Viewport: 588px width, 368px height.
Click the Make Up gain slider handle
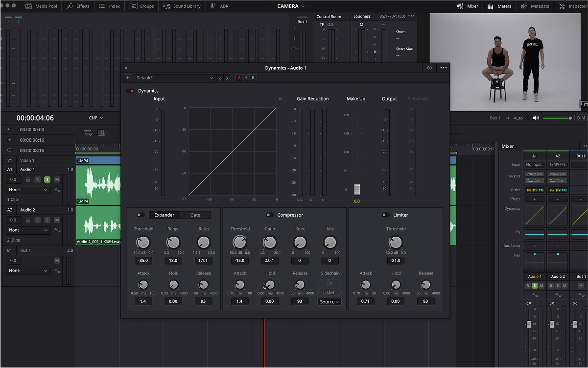tap(357, 190)
